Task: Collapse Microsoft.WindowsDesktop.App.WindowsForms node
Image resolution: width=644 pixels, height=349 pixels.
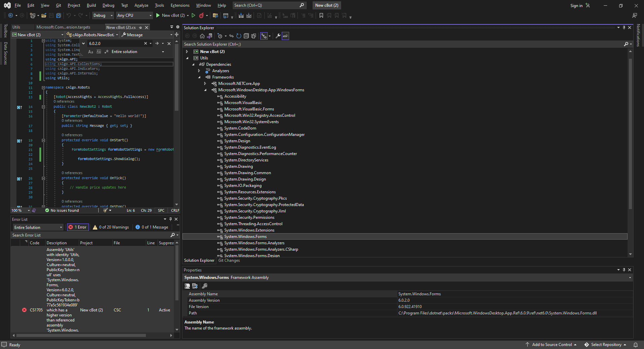Action: (x=205, y=90)
